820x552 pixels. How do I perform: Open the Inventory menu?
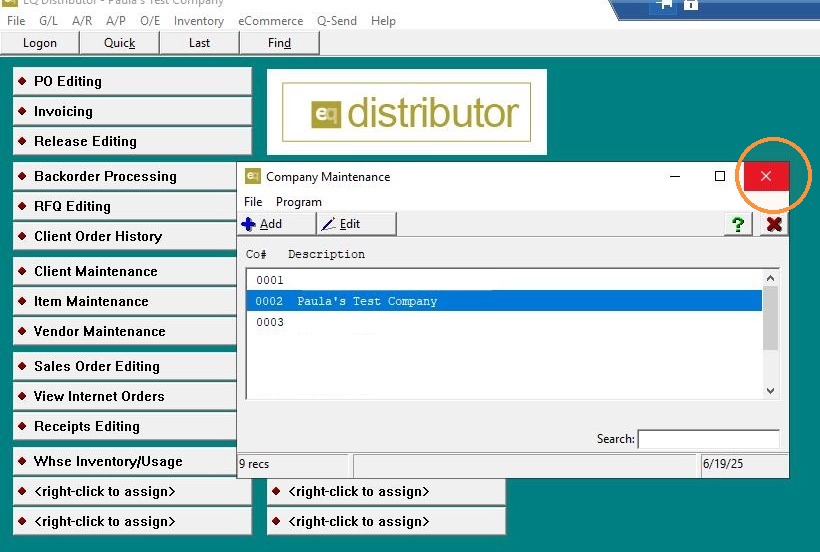[x=199, y=21]
